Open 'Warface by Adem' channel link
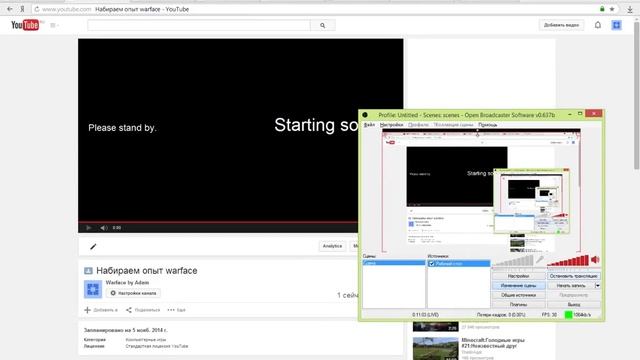The image size is (640, 360). point(127,282)
